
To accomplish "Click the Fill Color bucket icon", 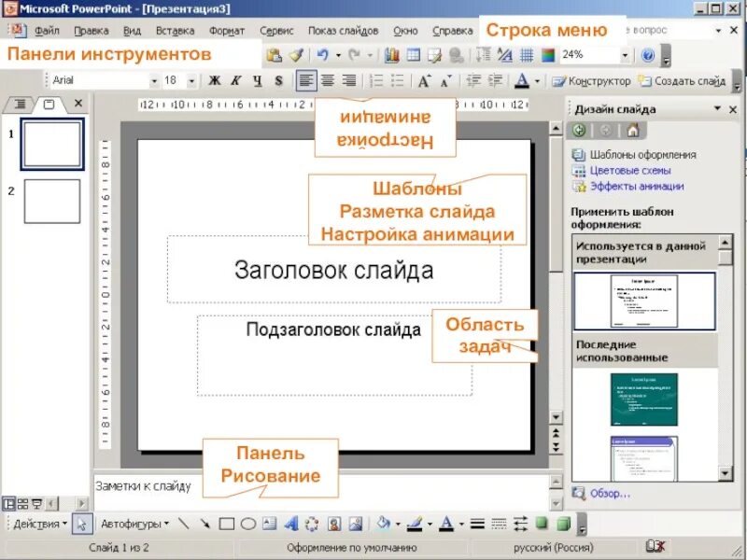I will (382, 524).
